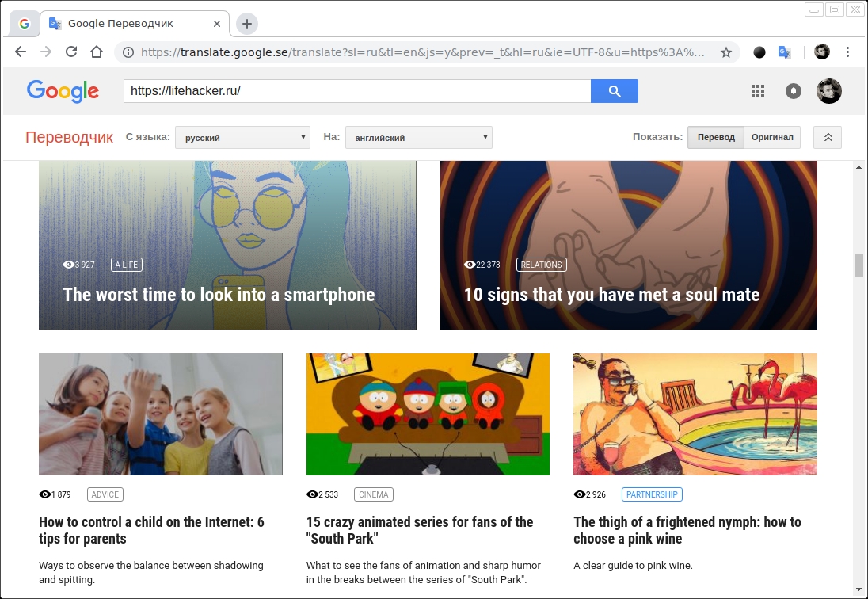Close the Google Переводчик tab
The image size is (868, 599).
(217, 24)
